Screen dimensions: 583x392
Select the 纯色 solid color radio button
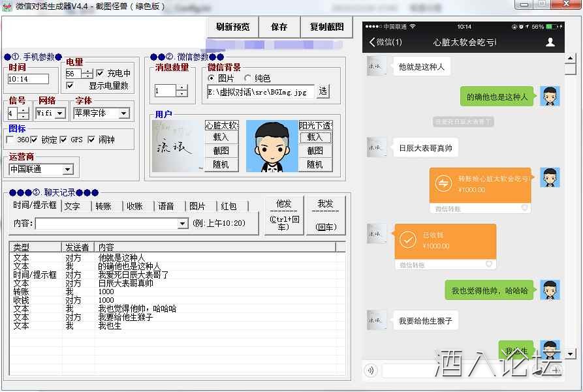pyautogui.click(x=248, y=78)
